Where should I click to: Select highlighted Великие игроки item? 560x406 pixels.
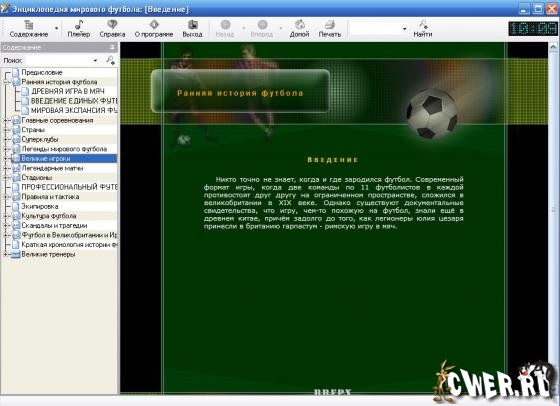pos(46,159)
